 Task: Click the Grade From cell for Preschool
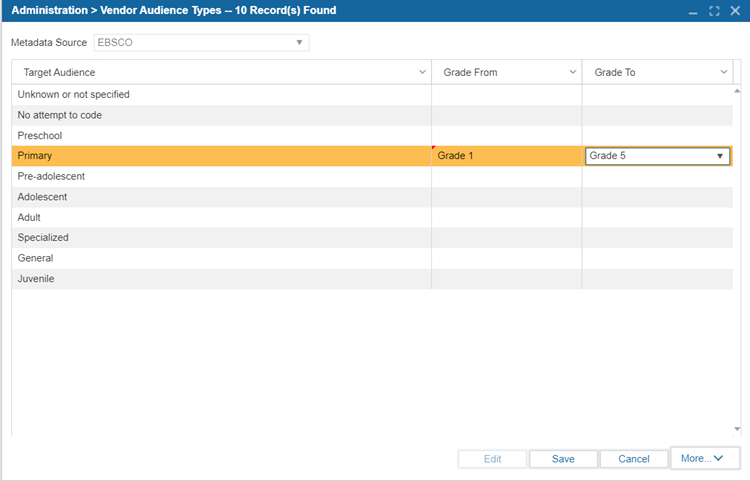507,136
